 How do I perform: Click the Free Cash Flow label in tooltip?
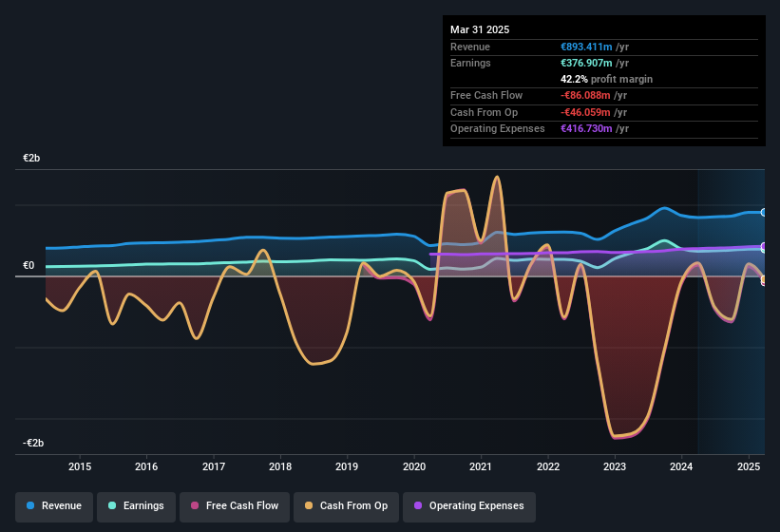point(486,95)
